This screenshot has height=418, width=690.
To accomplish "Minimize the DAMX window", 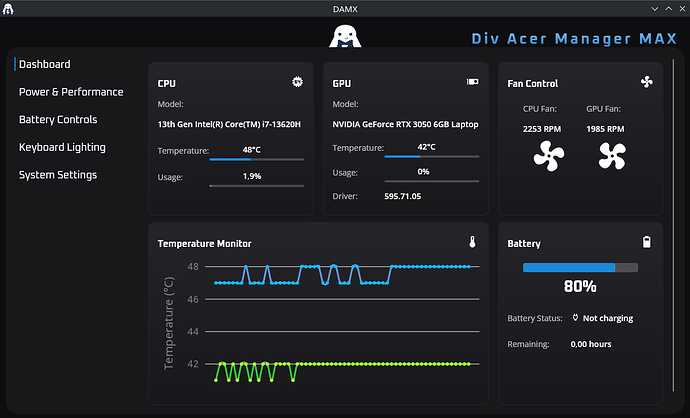I will point(655,9).
